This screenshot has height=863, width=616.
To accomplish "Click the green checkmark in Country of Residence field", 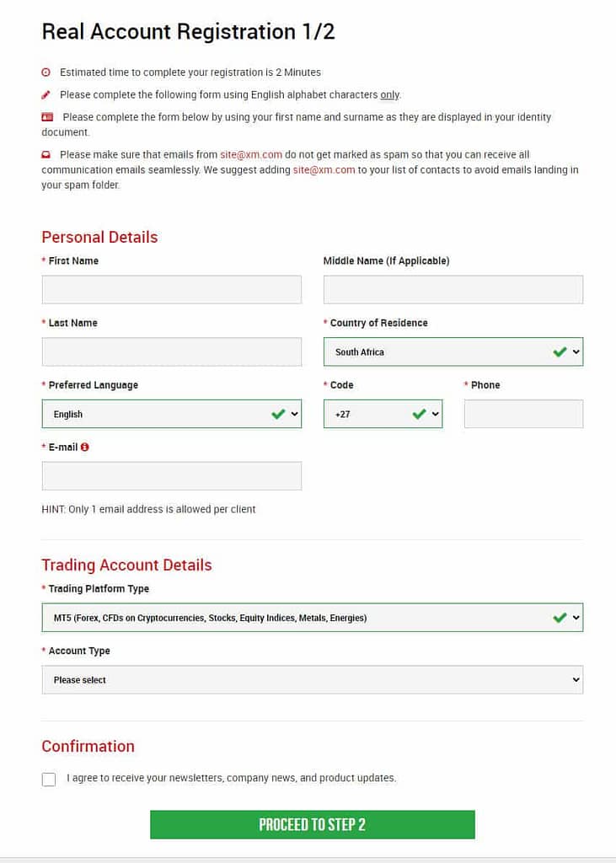I will [560, 351].
